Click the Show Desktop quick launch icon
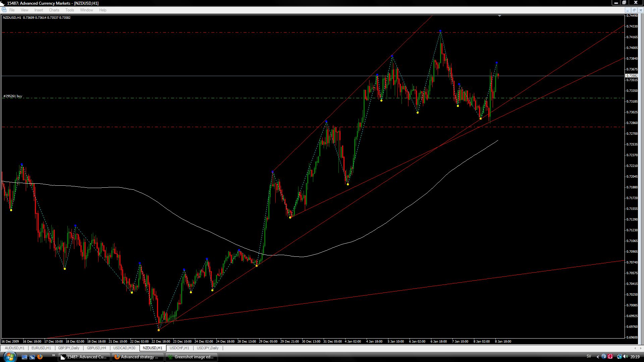 (24, 357)
